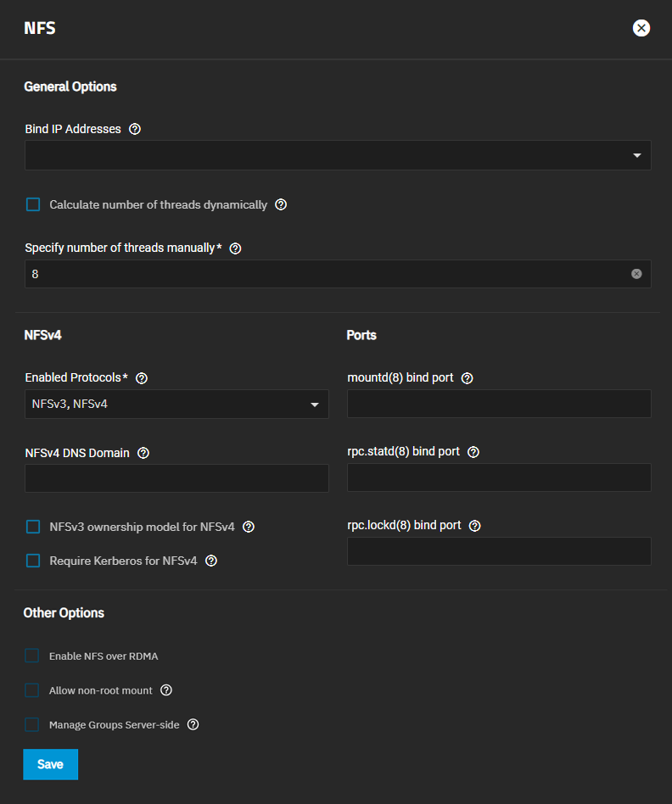Click help icon next to Bind IP Addresses
This screenshot has width=672, height=804.
[x=134, y=130]
